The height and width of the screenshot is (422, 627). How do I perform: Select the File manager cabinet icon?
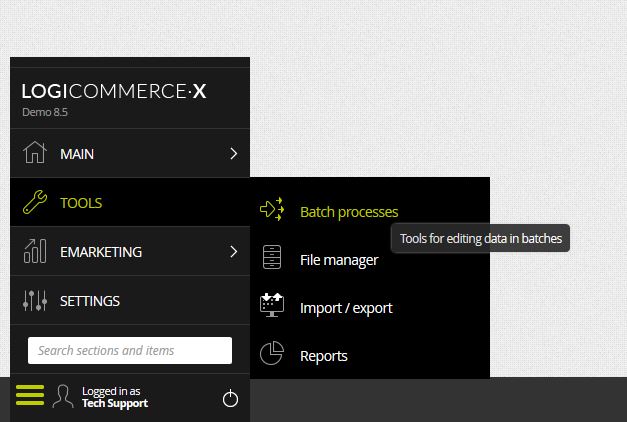coord(272,257)
